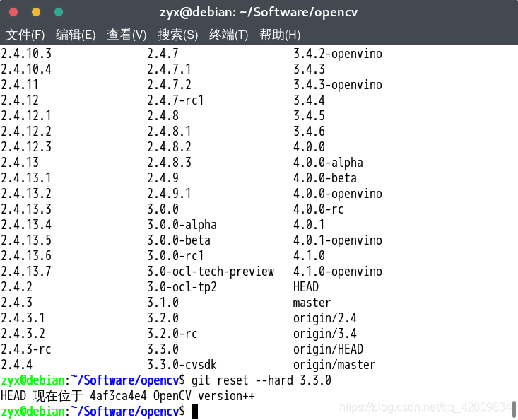Click the tag 3.2.0-rc
The width and height of the screenshot is (518, 420).
[x=172, y=334]
